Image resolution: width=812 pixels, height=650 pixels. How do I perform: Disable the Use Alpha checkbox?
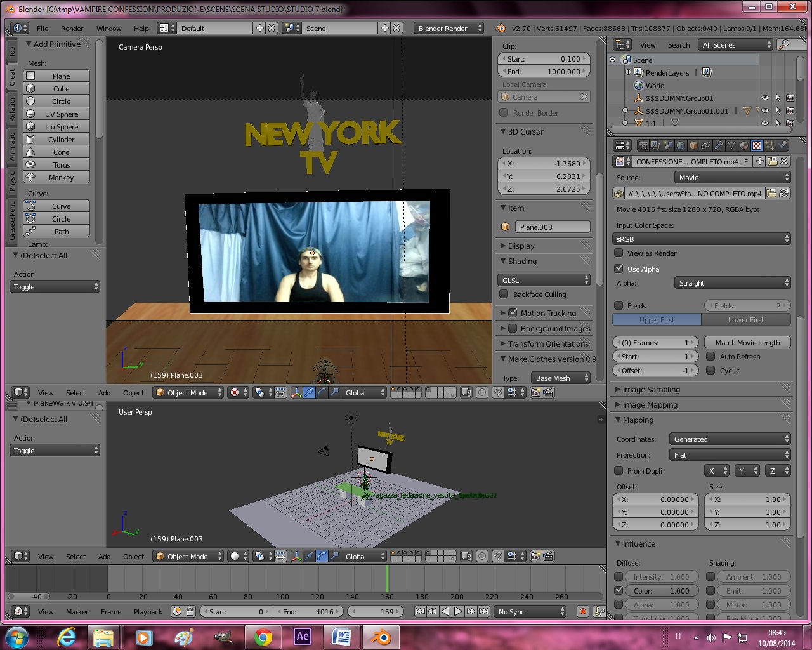(619, 269)
